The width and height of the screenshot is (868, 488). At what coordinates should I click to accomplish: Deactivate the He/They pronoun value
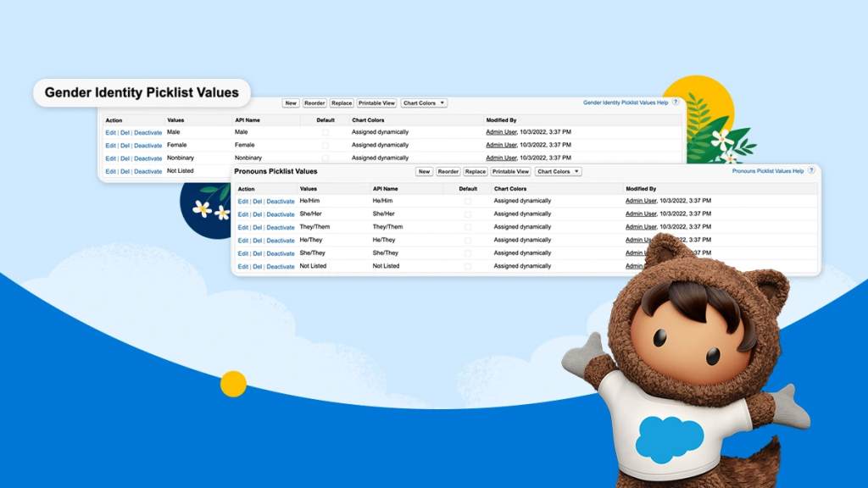click(x=281, y=241)
